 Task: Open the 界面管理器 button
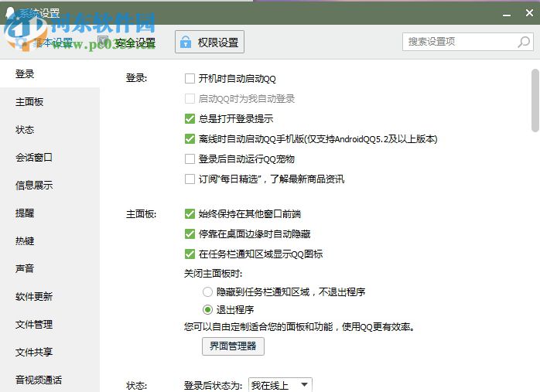coord(233,346)
